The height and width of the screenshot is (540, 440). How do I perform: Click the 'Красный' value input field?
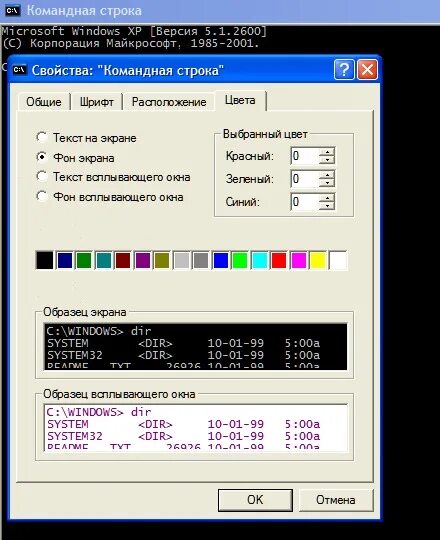(x=305, y=156)
